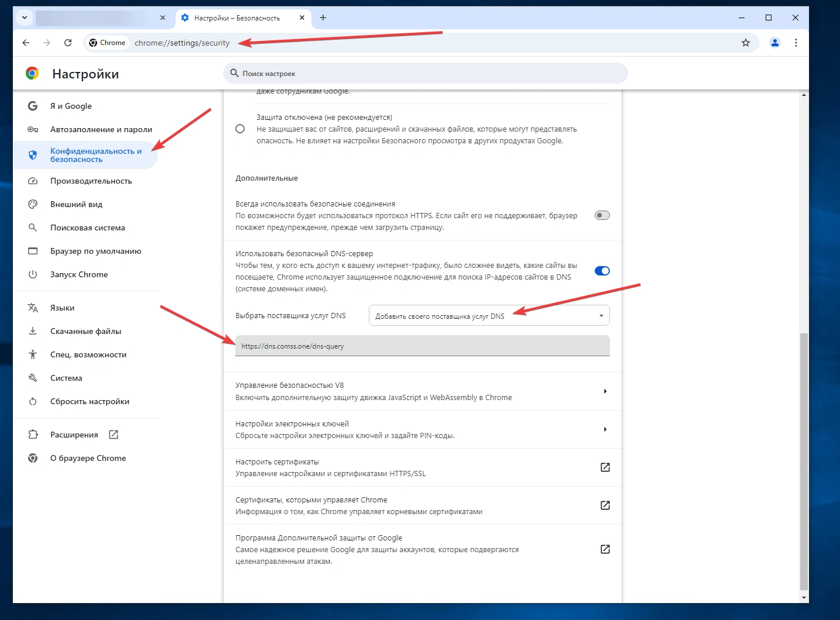
Task: Click the power icon for Запуск Chrome
Action: coord(33,274)
